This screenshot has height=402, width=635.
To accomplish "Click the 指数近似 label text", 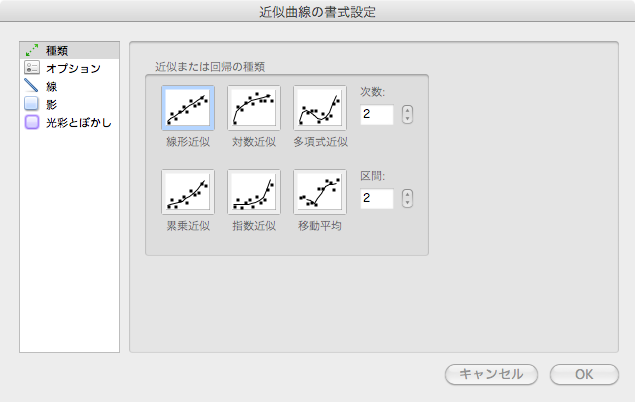I will pos(254,226).
